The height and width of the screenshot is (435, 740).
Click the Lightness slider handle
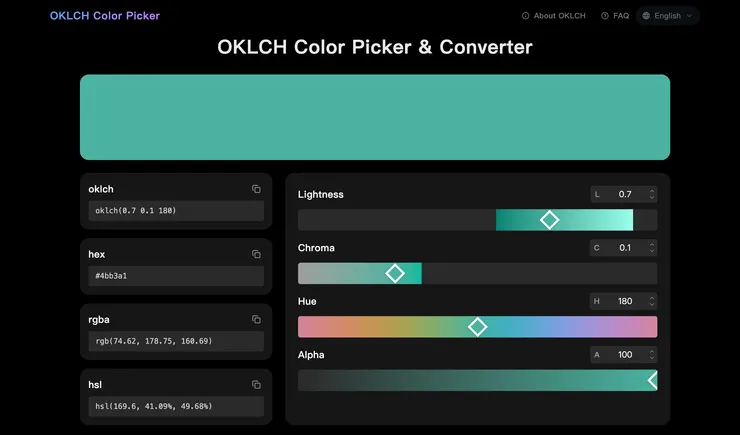click(x=549, y=220)
